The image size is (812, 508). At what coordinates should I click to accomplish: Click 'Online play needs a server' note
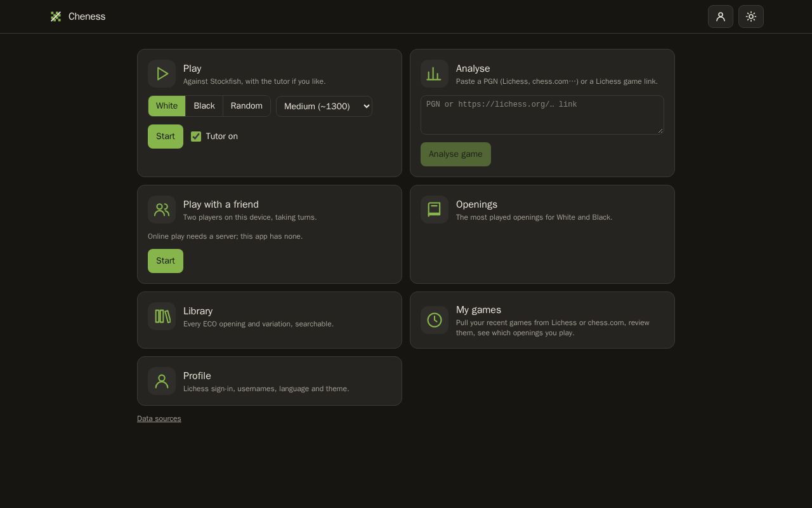point(225,236)
